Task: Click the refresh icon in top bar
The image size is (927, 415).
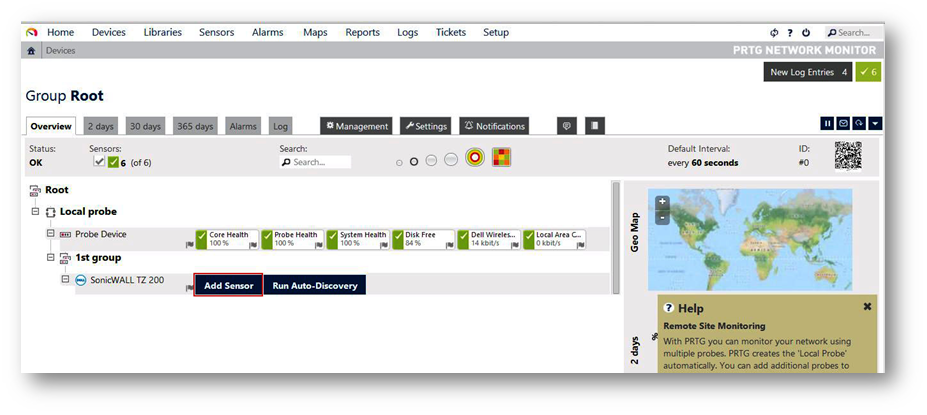Action: (x=774, y=33)
